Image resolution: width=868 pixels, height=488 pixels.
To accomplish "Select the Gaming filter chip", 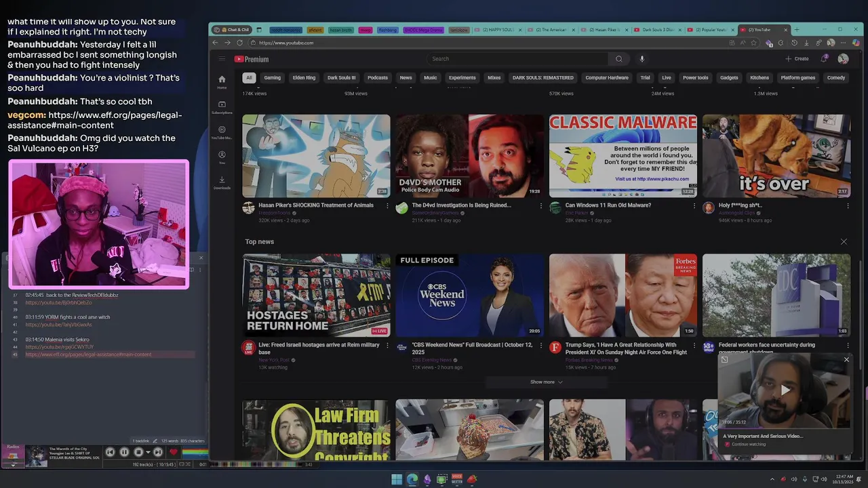I will coord(272,78).
